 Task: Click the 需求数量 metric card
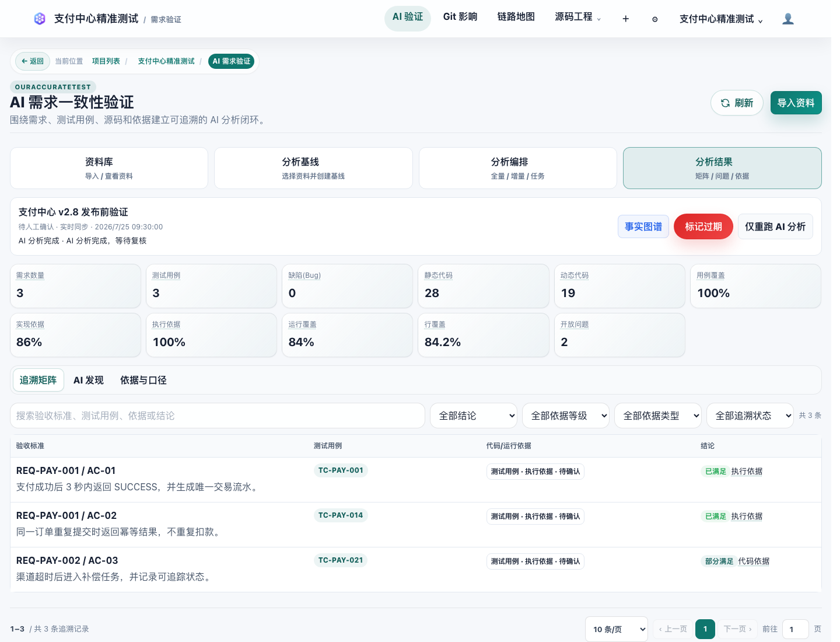point(76,286)
